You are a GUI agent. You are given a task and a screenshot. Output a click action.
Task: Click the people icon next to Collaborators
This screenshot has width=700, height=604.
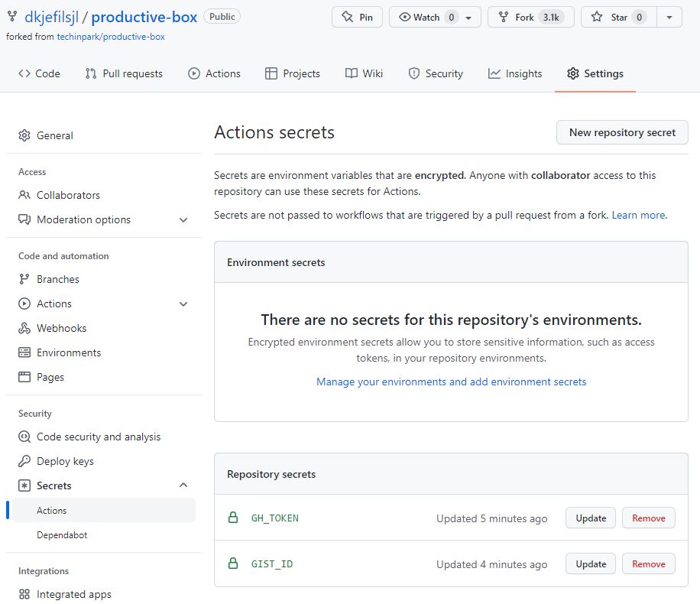pyautogui.click(x=24, y=195)
